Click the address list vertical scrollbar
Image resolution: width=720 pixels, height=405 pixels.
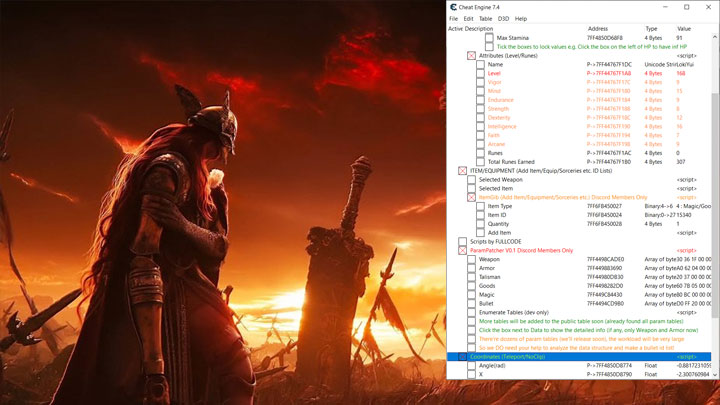coord(714,200)
